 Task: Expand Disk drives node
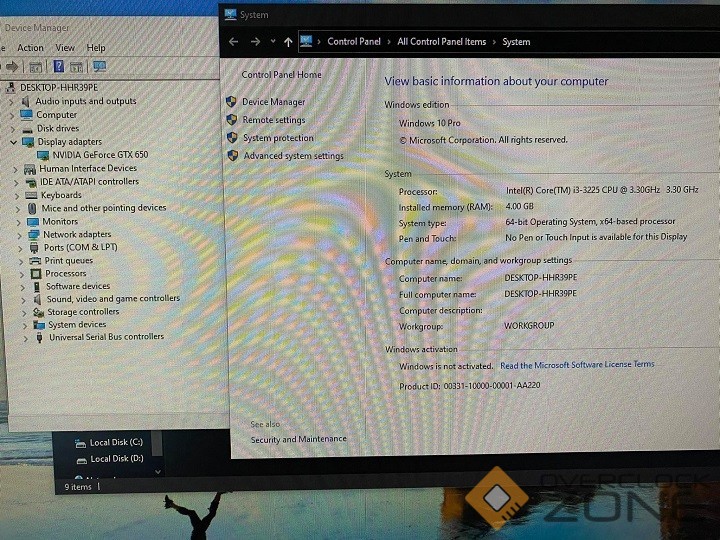[x=12, y=129]
